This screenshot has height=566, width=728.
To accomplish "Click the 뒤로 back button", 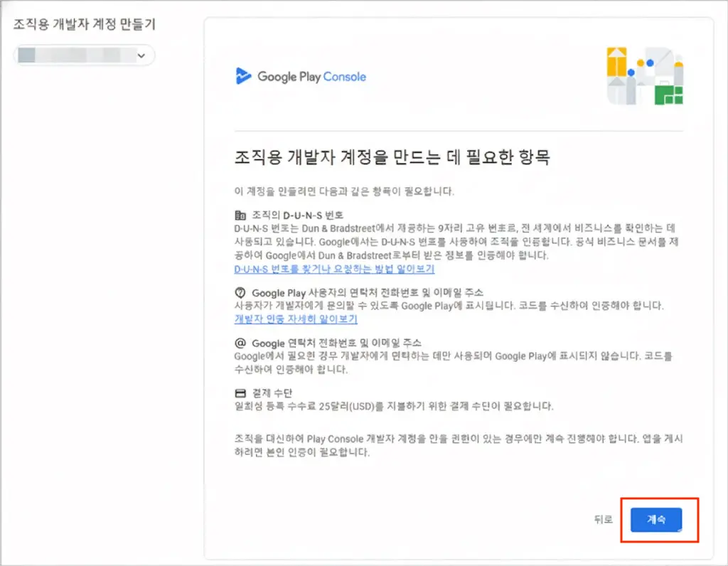I will click(603, 520).
